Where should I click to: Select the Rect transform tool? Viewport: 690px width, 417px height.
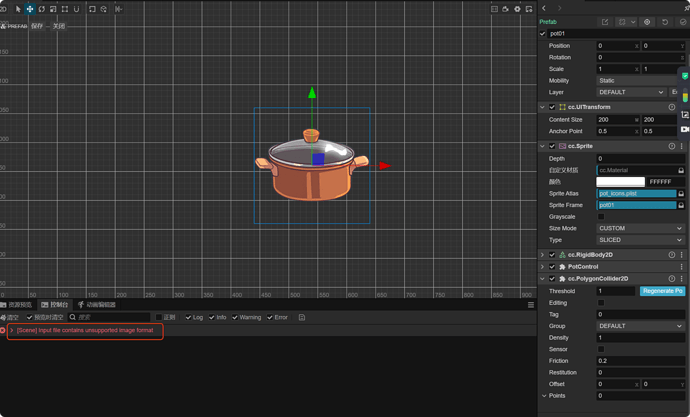coord(65,9)
